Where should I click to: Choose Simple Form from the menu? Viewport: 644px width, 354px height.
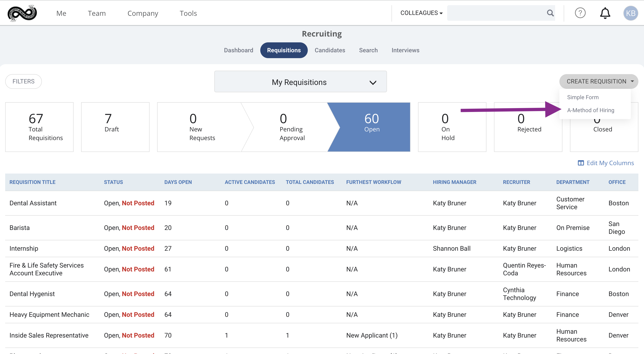[583, 97]
